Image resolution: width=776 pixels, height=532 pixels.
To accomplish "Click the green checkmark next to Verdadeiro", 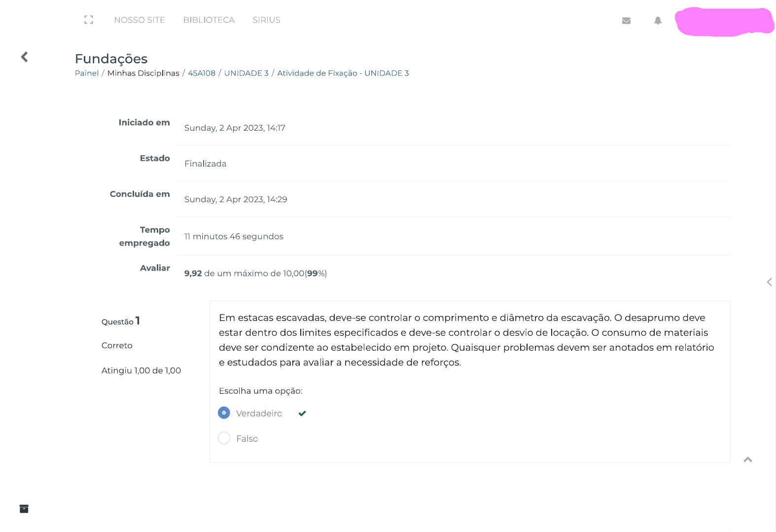I will (x=302, y=413).
